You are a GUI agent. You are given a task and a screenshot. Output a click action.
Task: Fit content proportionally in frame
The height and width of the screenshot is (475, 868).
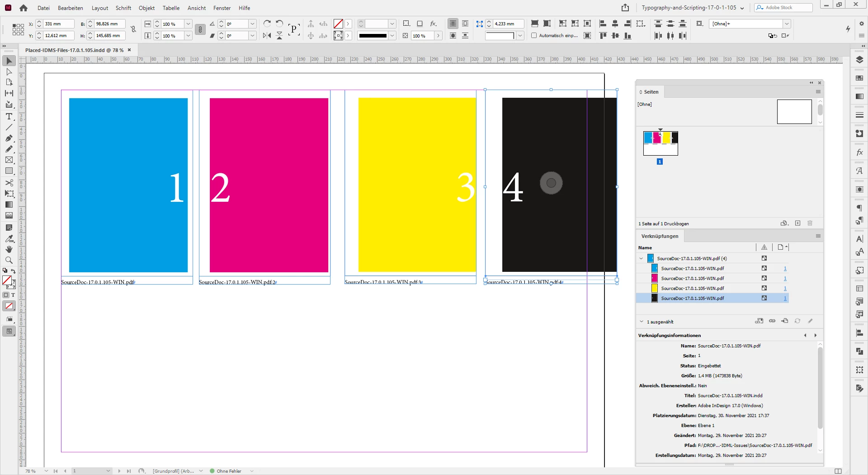point(547,24)
